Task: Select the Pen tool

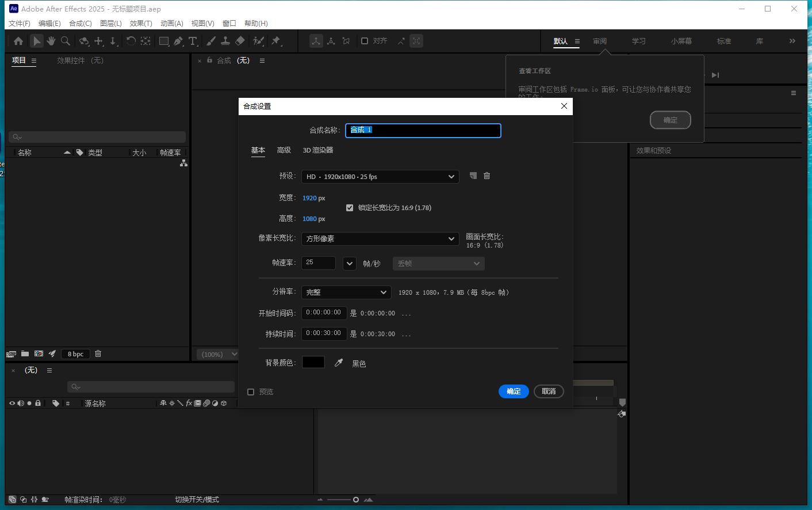Action: click(178, 41)
